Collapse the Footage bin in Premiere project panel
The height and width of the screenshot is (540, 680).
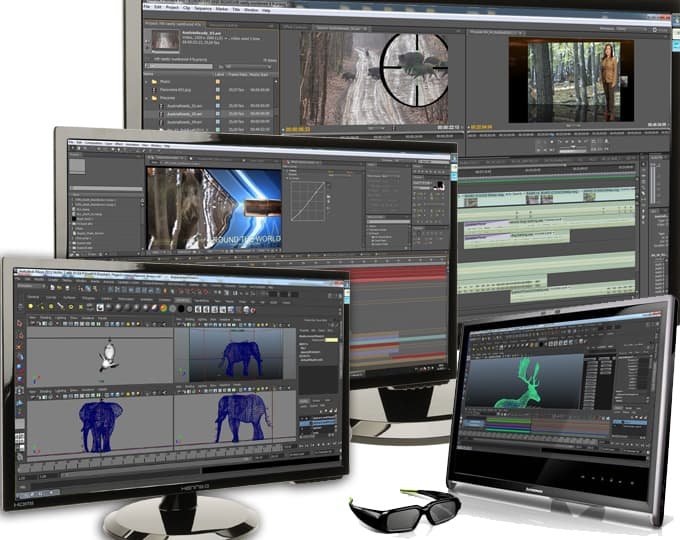(147, 98)
